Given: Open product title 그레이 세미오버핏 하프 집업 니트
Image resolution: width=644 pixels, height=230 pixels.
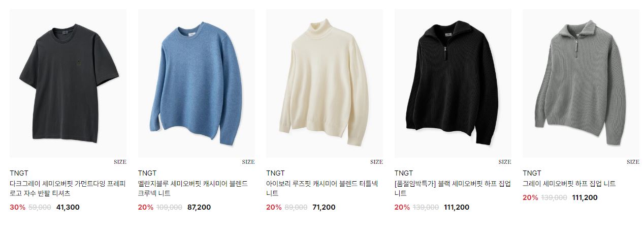Looking at the screenshot, I should pyautogui.click(x=569, y=184).
